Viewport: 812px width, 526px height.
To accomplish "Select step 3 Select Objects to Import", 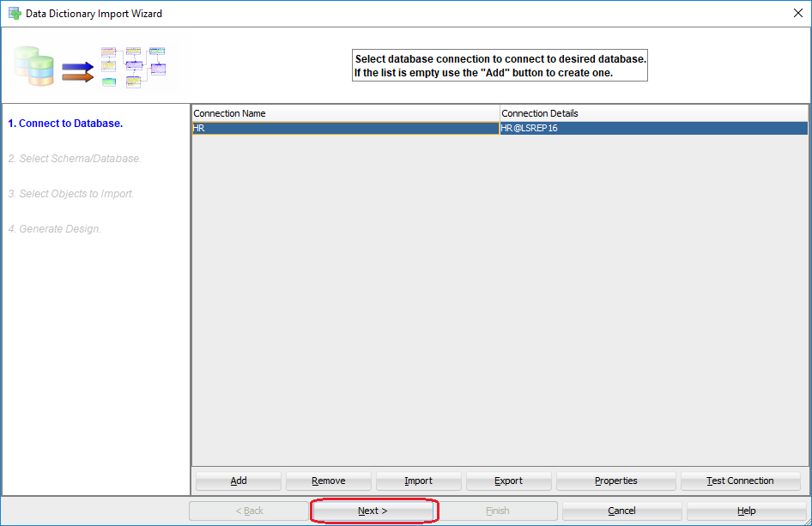I will click(71, 194).
